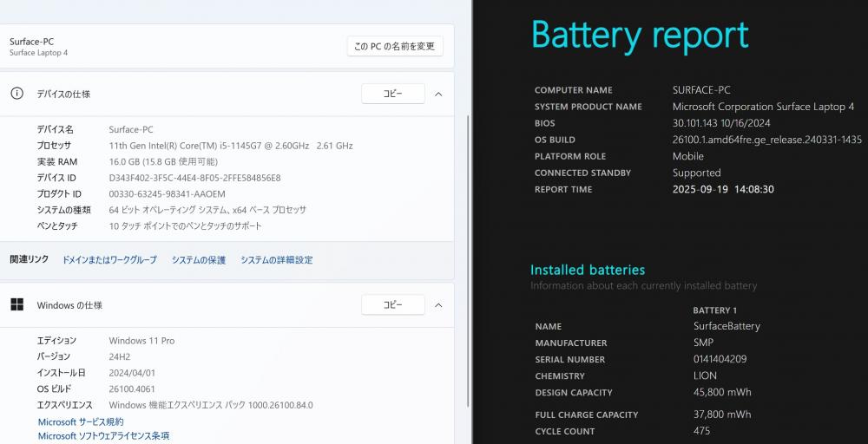Open Microsoft ソフトウェアライセンス条項 link
The width and height of the screenshot is (868, 444).
pos(103,435)
